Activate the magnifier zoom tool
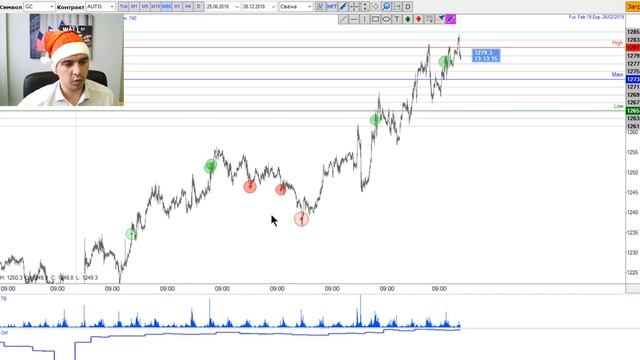Image resolution: width=640 pixels, height=360 pixels. point(386,7)
